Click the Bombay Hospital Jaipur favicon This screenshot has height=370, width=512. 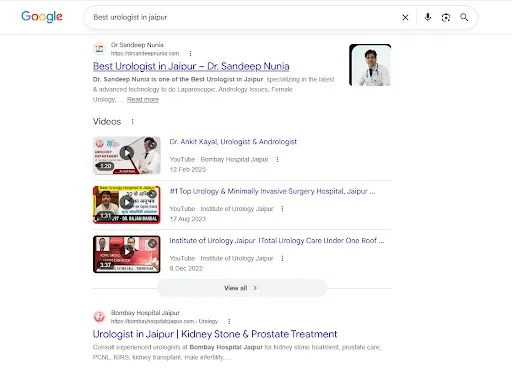(x=99, y=317)
